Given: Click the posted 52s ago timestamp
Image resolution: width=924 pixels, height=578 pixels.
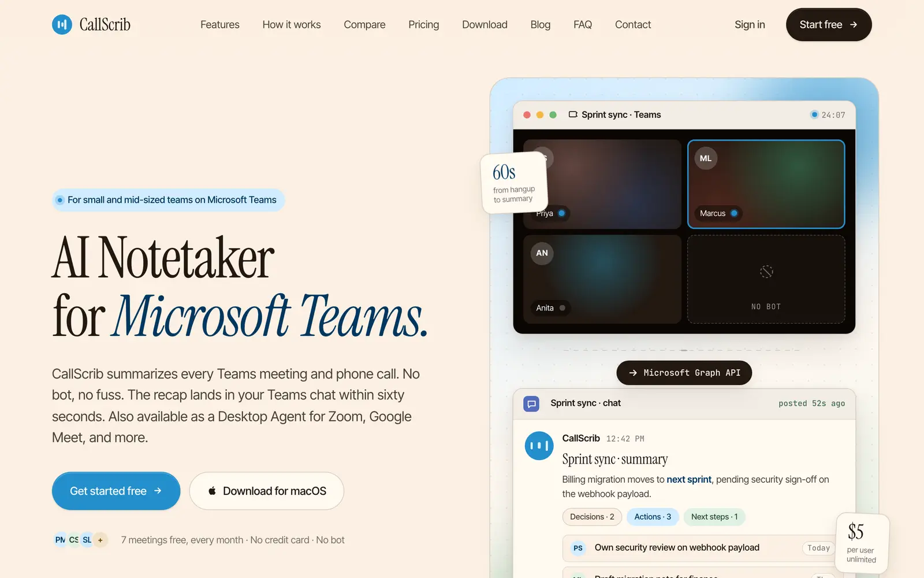Looking at the screenshot, I should (811, 403).
